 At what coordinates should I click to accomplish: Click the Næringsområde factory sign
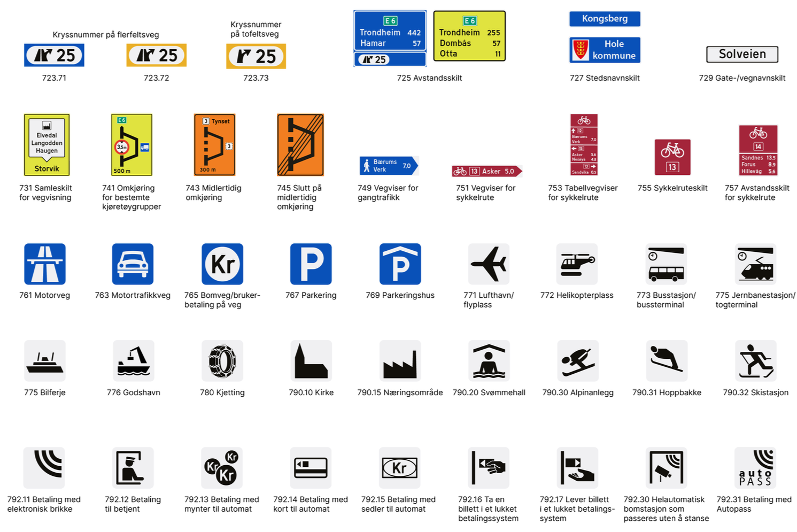tap(400, 361)
